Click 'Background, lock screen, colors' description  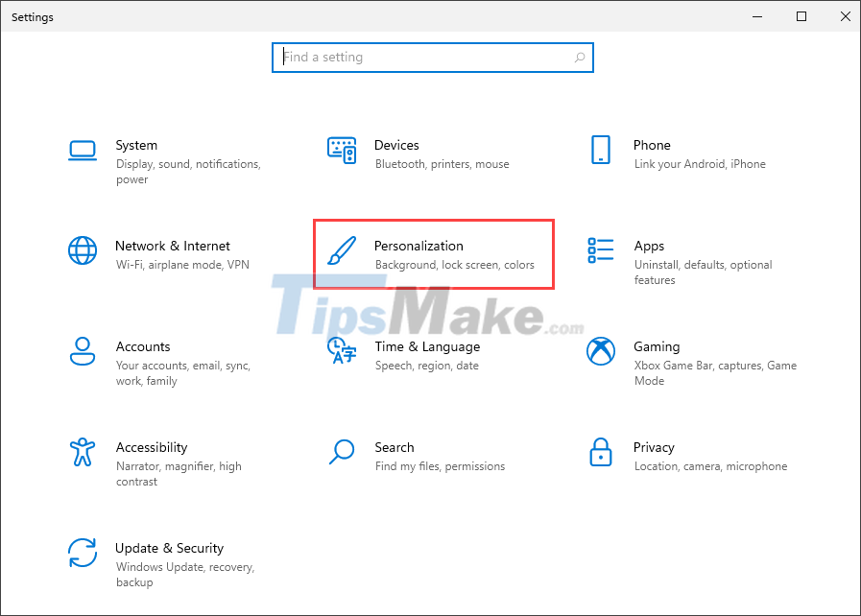[x=455, y=265]
